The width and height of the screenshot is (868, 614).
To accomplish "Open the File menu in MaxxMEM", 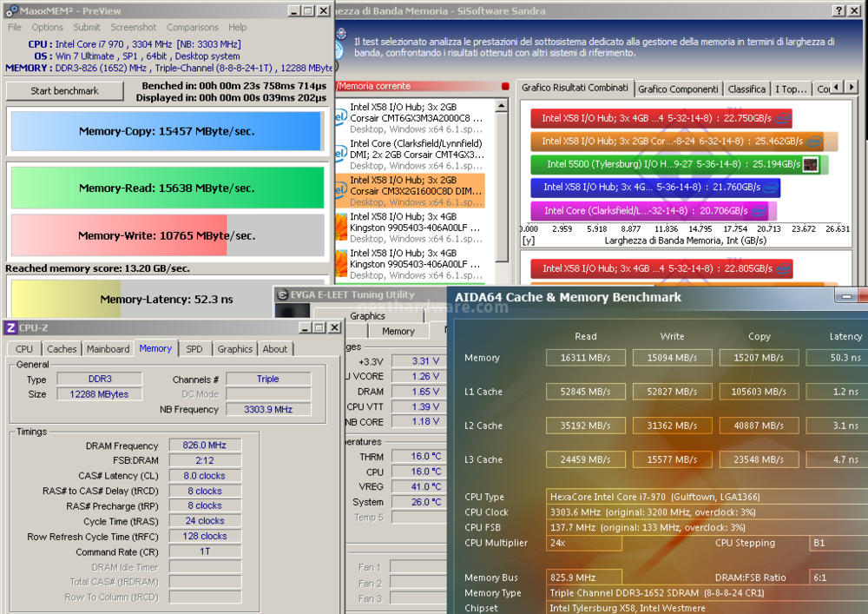I will coord(15,27).
